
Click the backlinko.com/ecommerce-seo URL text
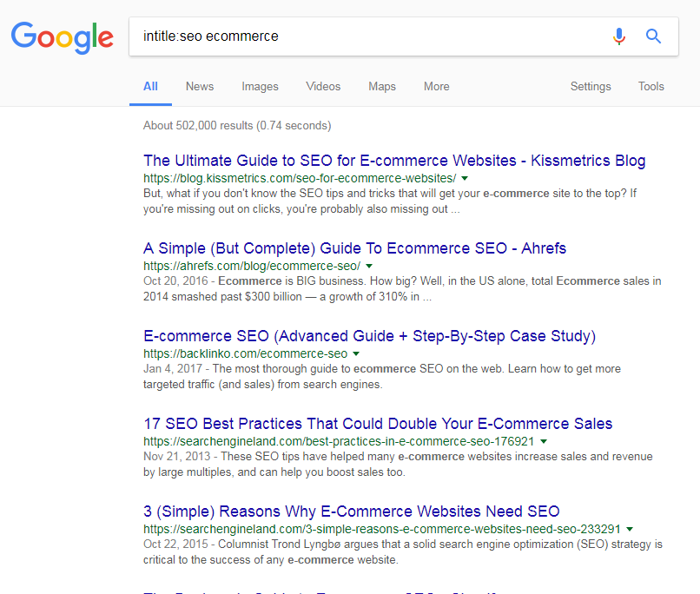tap(245, 354)
